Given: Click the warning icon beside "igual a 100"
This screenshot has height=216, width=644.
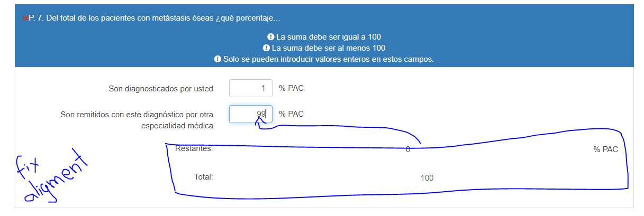Looking at the screenshot, I should pos(270,37).
